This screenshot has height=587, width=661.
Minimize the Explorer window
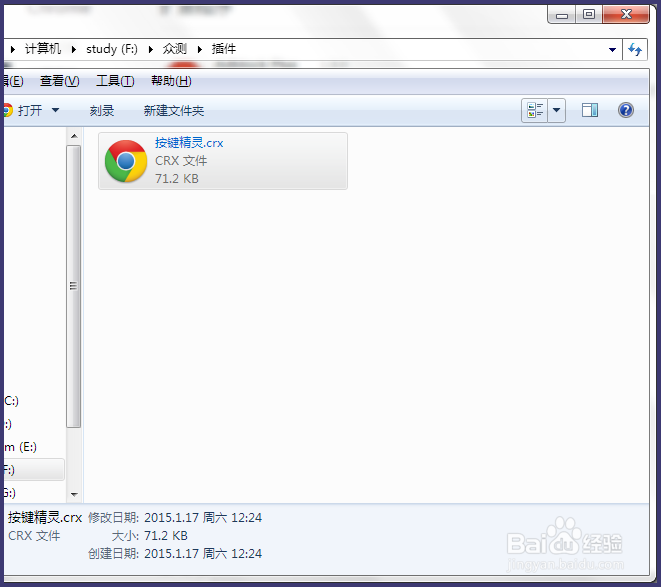click(562, 15)
